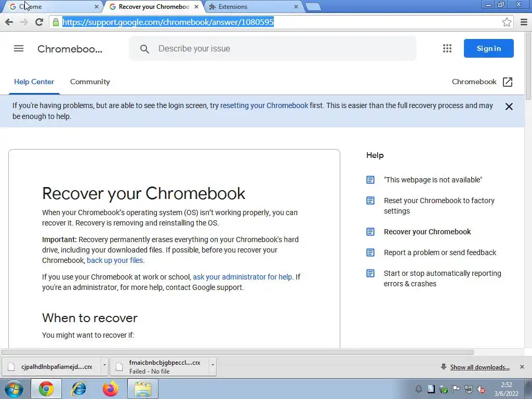Click the failed fmaicbnbcbjgbpeccl crx download item
This screenshot has width=532, height=399.
point(159,367)
